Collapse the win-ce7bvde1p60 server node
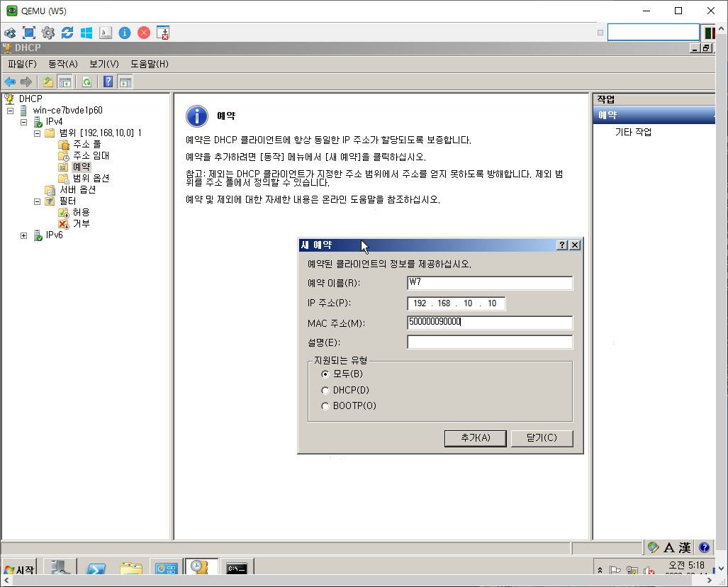Screen dimensions: 728x587 click(10, 111)
